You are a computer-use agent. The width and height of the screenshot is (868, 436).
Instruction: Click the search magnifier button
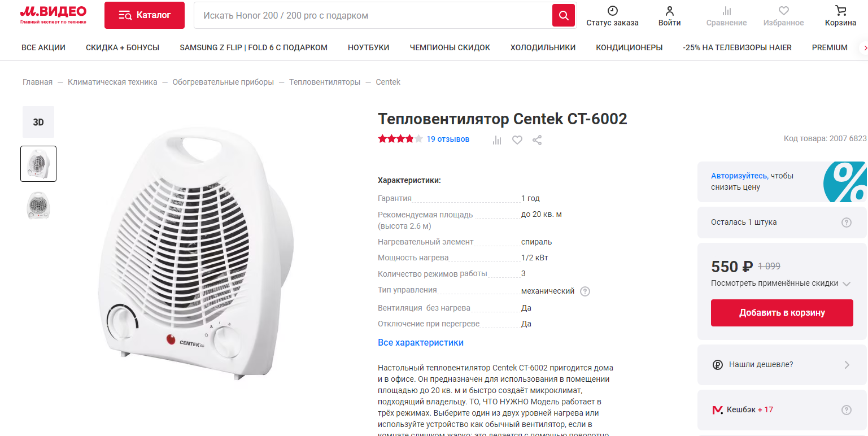pyautogui.click(x=564, y=15)
